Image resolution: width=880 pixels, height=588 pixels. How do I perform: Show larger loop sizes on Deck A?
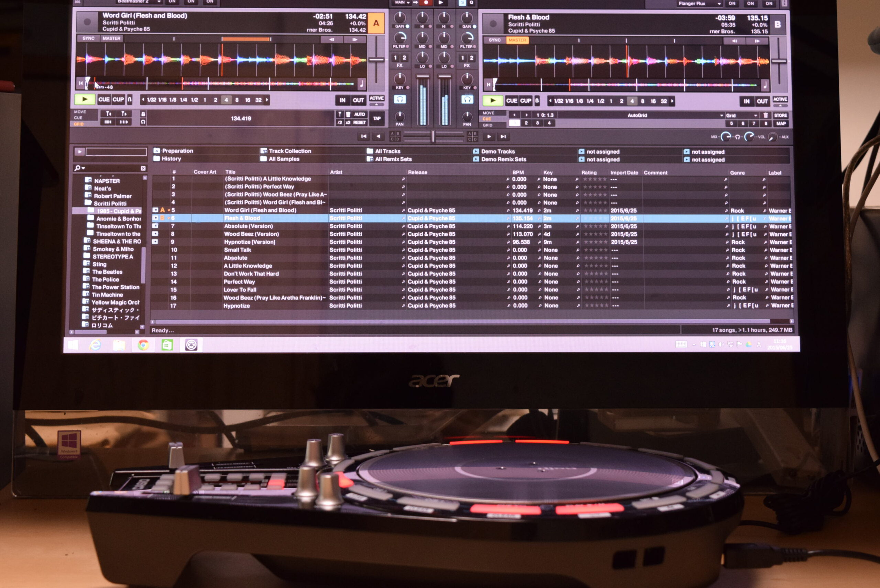tap(267, 100)
